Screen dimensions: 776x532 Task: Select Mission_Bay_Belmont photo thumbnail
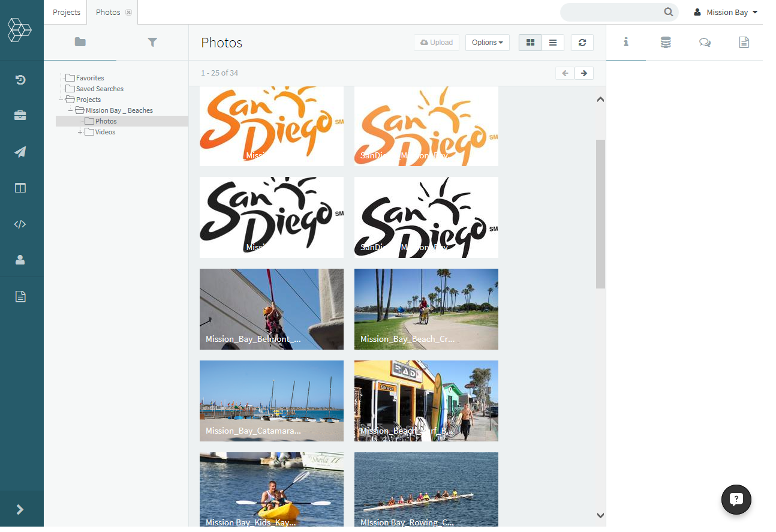point(272,309)
